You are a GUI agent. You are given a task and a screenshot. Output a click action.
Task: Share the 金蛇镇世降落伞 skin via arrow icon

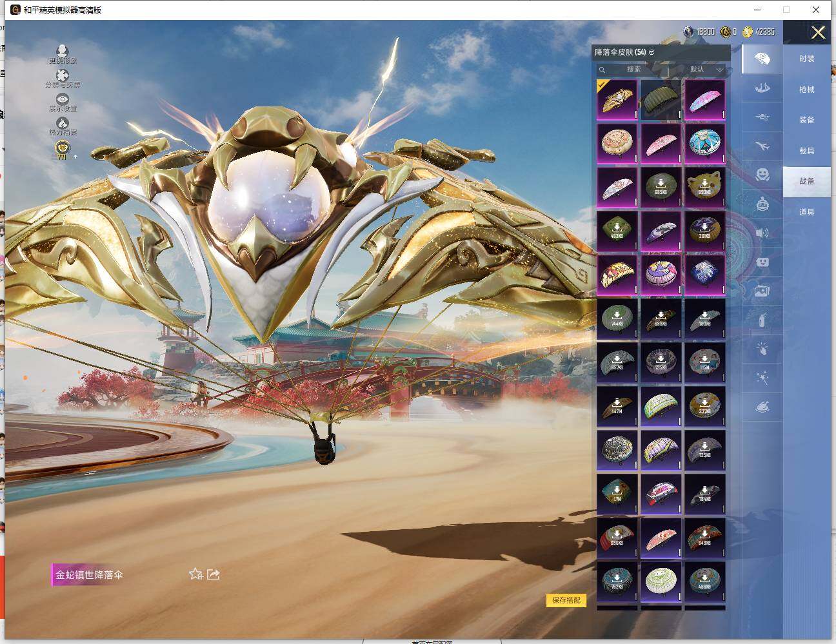click(214, 574)
